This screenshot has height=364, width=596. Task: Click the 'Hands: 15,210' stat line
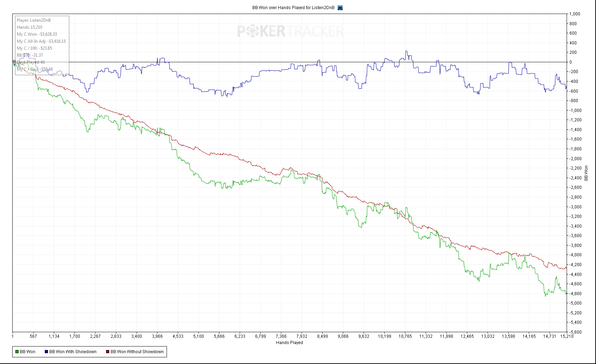pos(29,27)
